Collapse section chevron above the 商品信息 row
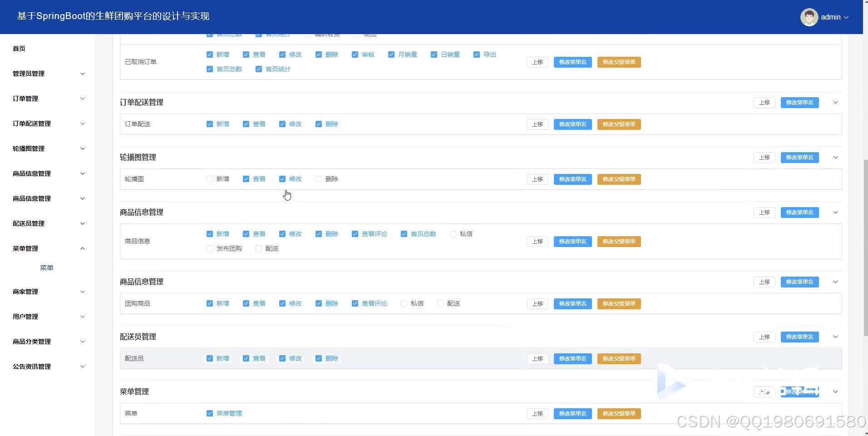The width and height of the screenshot is (868, 436). (835, 213)
